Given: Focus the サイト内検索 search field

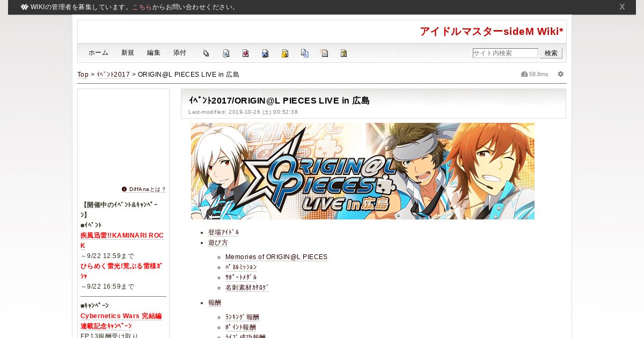Looking at the screenshot, I should pos(505,53).
